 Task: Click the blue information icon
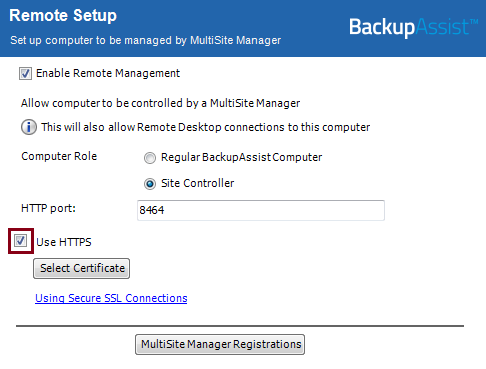coord(29,127)
